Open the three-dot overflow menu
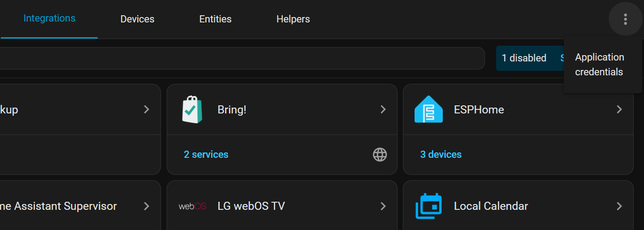This screenshot has width=644, height=230. 625,19
